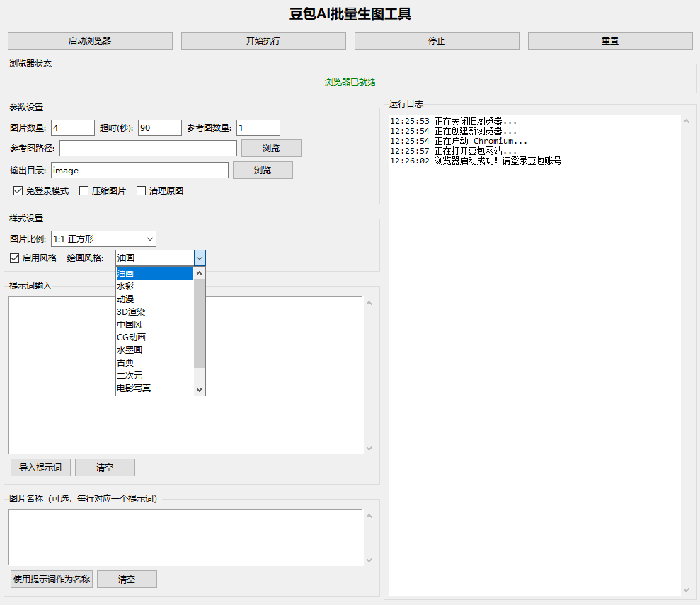Click the 浏览器已就绪 status text

pyautogui.click(x=350, y=81)
